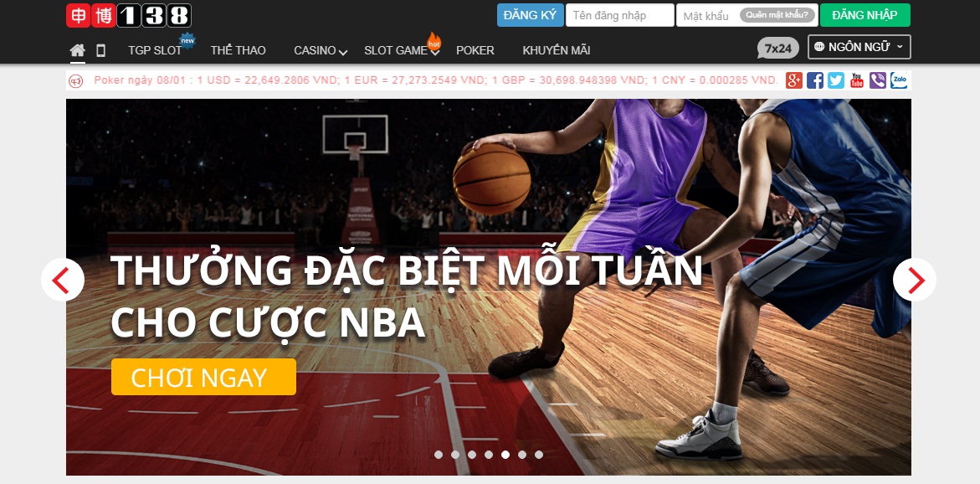980x484 pixels.
Task: Show the previous banner slide
Action: pyautogui.click(x=63, y=281)
